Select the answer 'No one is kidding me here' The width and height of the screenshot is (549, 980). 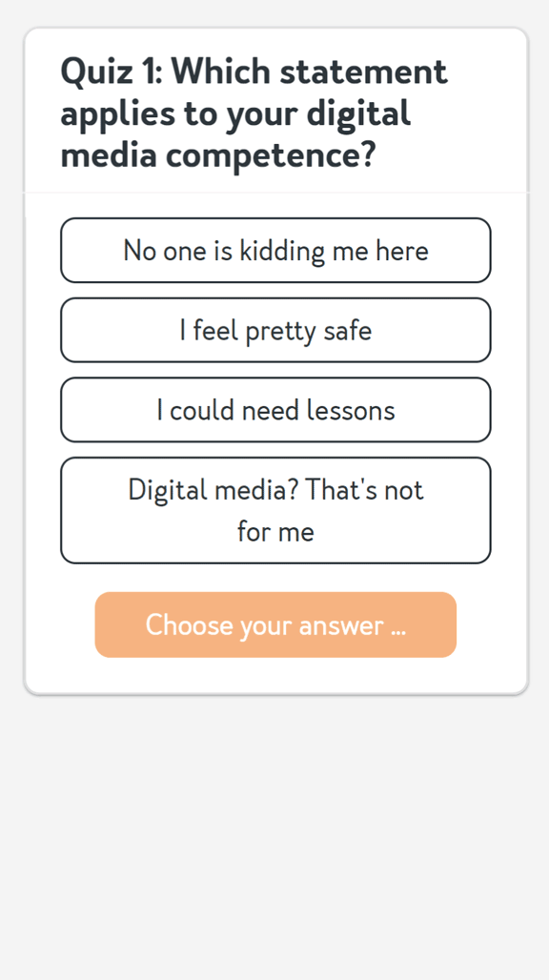tap(275, 250)
